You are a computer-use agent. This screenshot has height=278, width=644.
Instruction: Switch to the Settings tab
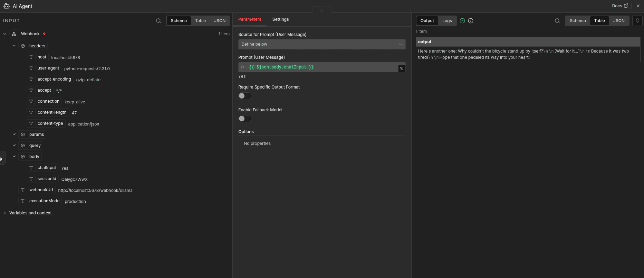tap(280, 19)
